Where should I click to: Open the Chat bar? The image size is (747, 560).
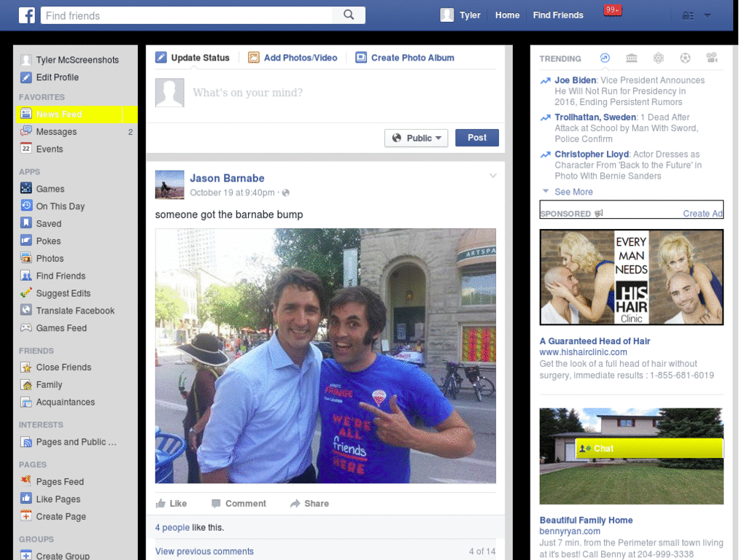tap(649, 448)
